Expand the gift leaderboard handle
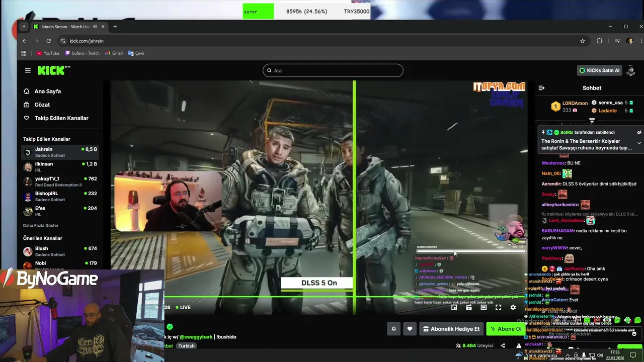644x362 pixels. (592, 121)
